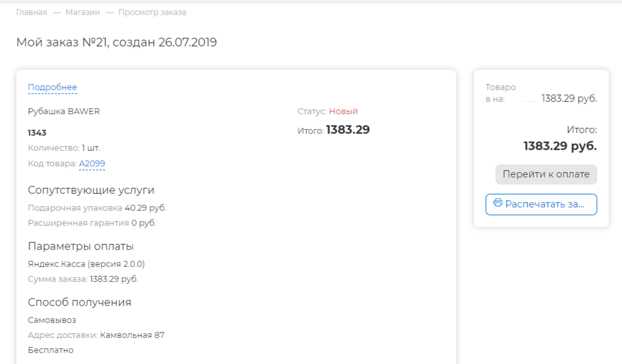Click the product name Рубашка BAWER
The width and height of the screenshot is (622, 364).
tap(64, 111)
